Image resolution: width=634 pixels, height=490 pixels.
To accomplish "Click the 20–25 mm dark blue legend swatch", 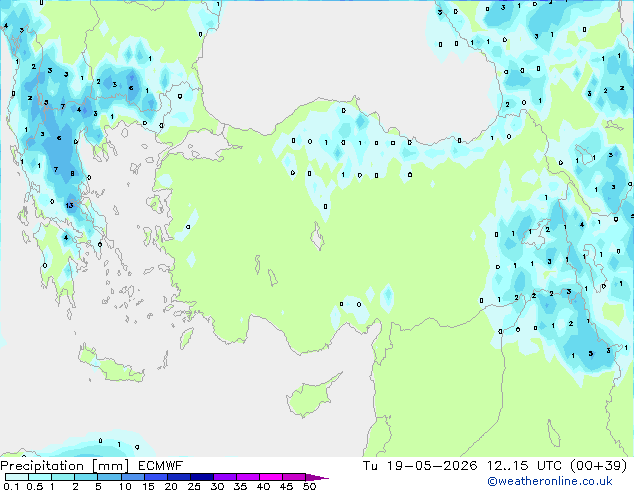I will click(x=178, y=477).
